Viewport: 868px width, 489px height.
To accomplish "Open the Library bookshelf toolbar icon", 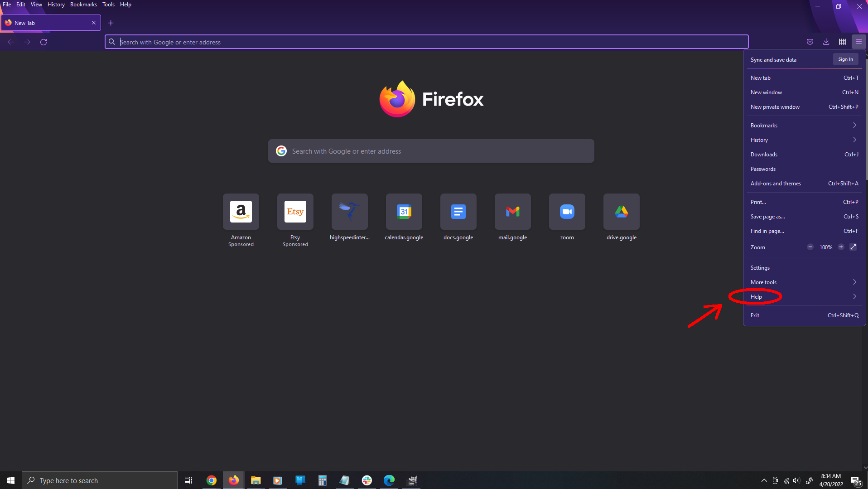I will 843,42.
